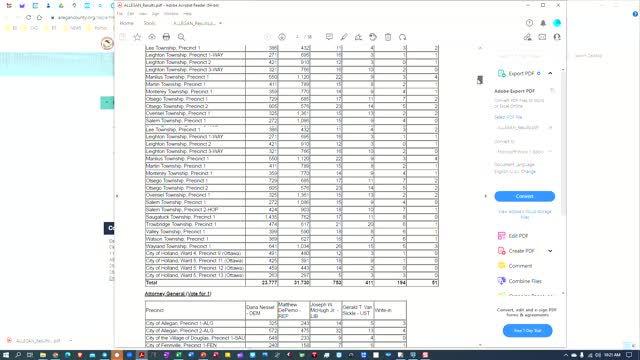Click the page number field in toolbar

(x=297, y=37)
